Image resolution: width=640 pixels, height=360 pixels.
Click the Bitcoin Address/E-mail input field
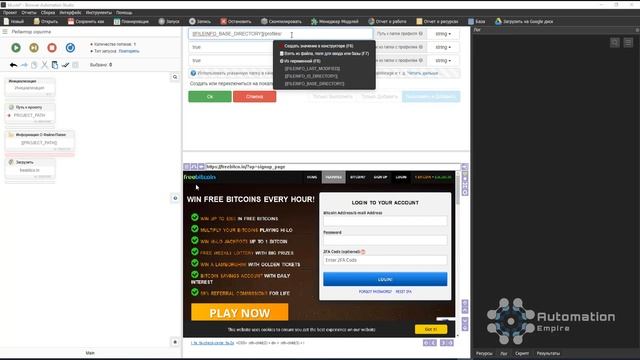pyautogui.click(x=385, y=221)
